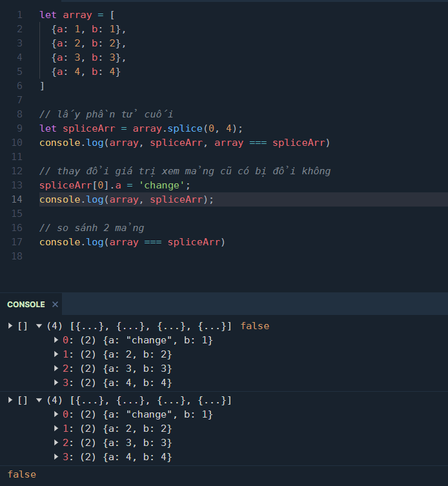Click '{a: 1, b: 1},' on line 2

point(88,29)
